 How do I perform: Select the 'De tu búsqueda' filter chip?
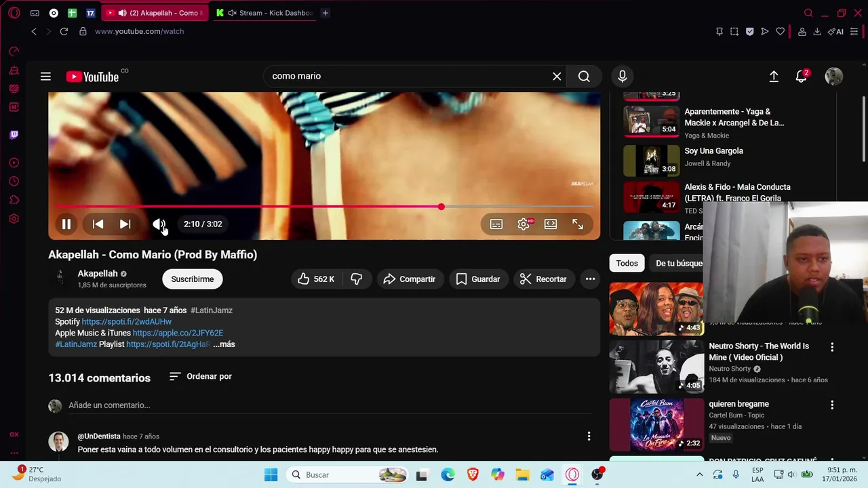pos(677,263)
